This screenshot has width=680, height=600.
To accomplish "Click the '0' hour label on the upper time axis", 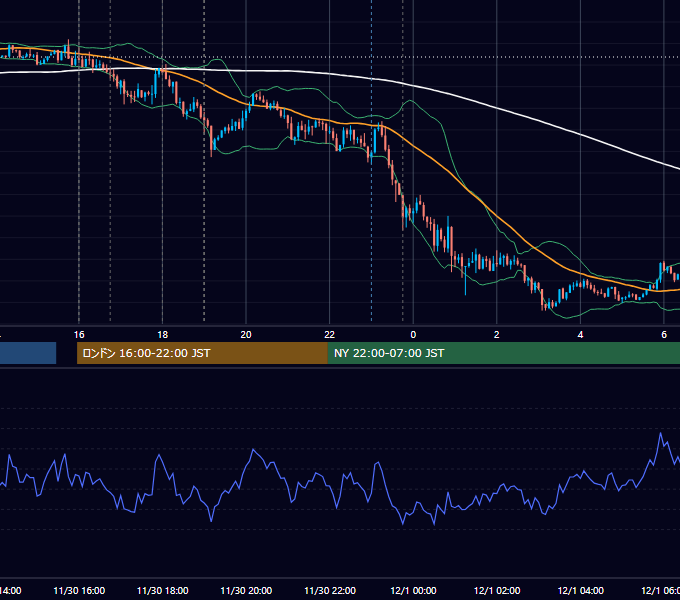I will coord(413,335).
